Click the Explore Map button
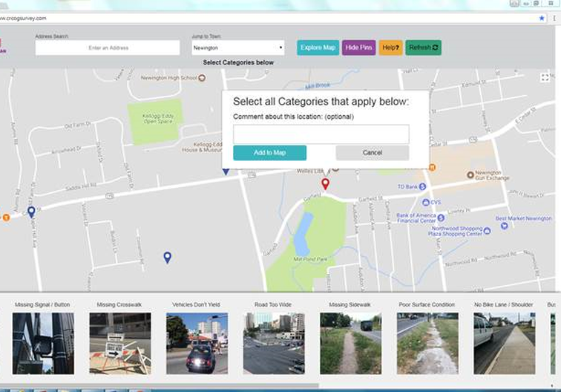This screenshot has width=561, height=392. point(318,48)
